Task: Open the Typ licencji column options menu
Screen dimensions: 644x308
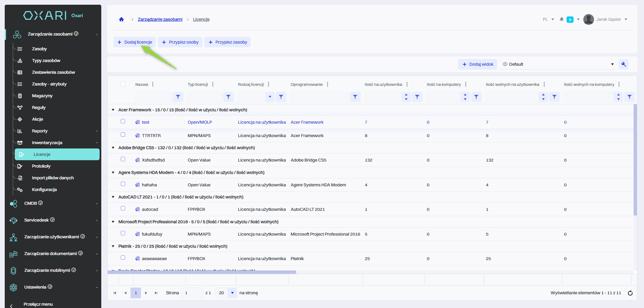Action: point(213,84)
